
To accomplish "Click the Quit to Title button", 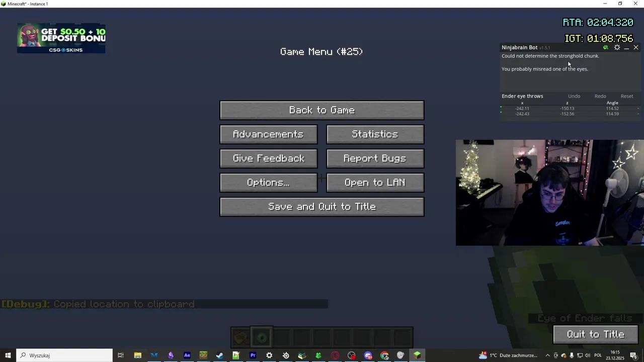I will tap(596, 334).
